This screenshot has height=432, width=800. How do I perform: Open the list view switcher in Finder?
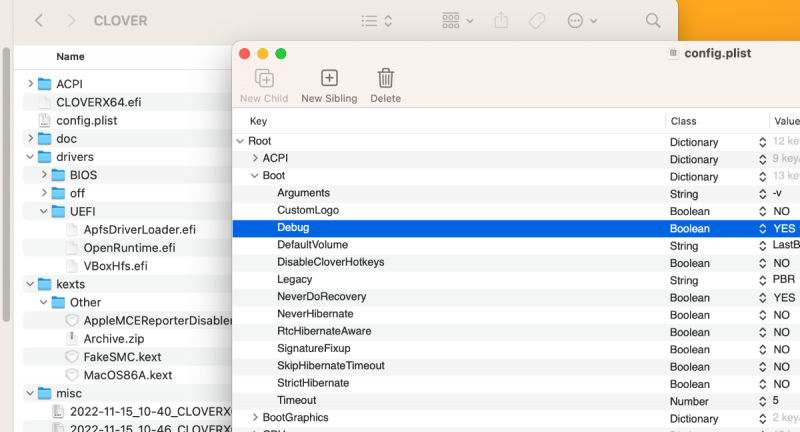[377, 21]
